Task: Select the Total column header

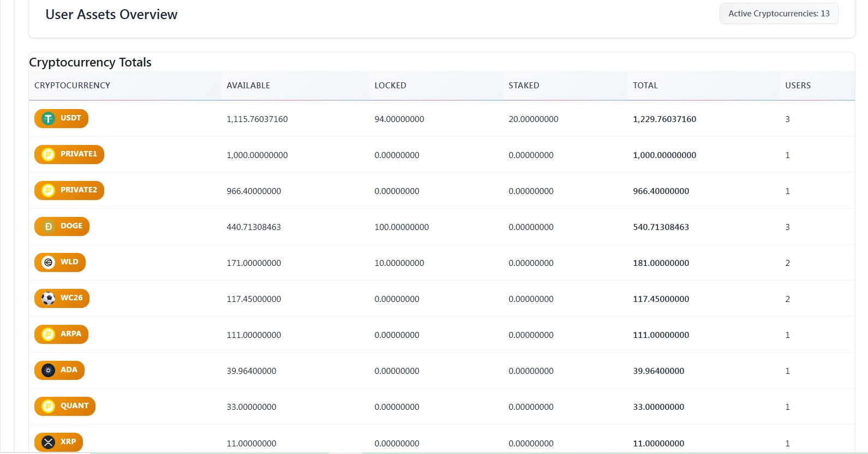Action: click(x=645, y=86)
